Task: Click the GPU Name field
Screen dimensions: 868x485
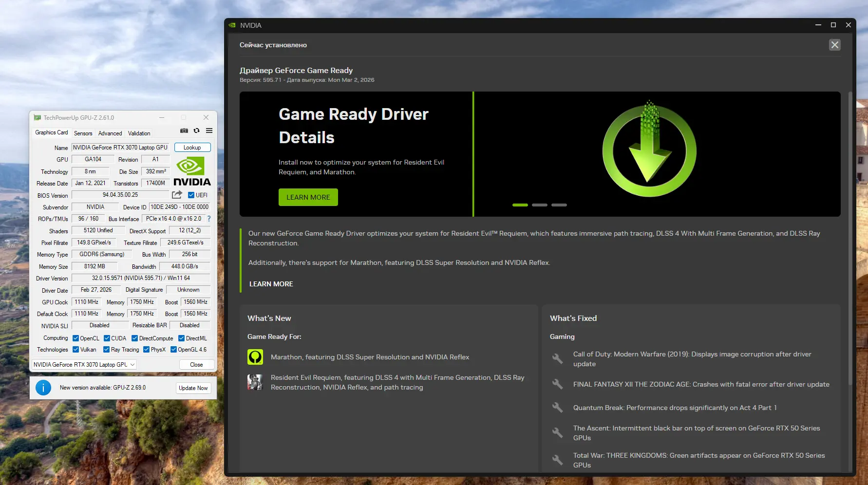Action: [x=121, y=148]
